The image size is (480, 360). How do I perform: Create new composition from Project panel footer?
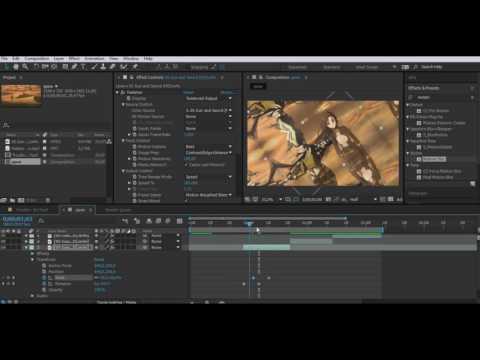click(21, 200)
